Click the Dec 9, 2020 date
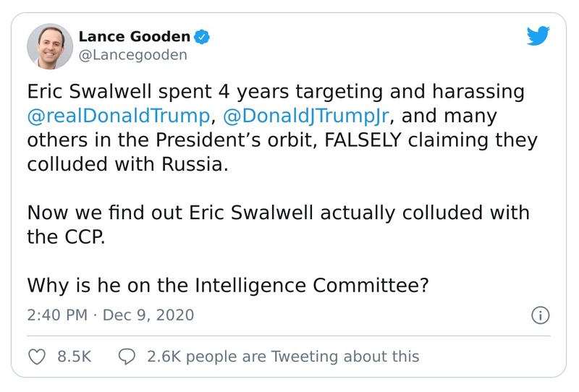 [x=148, y=316]
